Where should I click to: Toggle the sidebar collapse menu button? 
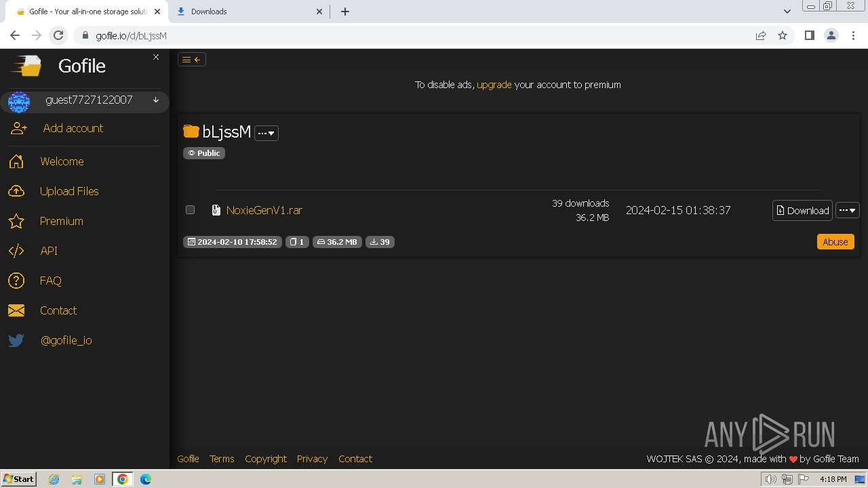tap(192, 60)
